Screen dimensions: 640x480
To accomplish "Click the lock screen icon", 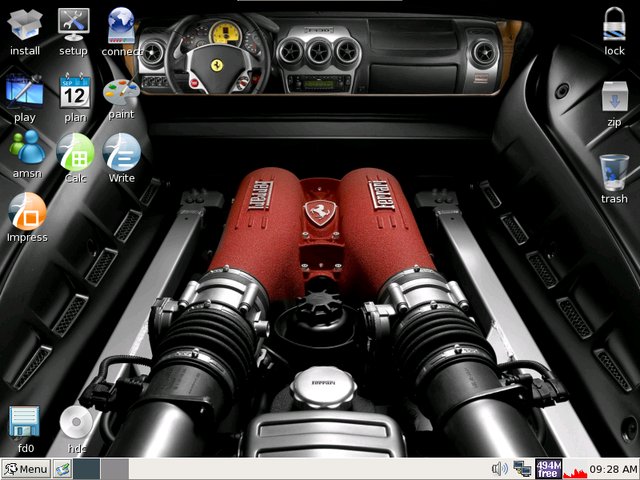I will tap(614, 24).
